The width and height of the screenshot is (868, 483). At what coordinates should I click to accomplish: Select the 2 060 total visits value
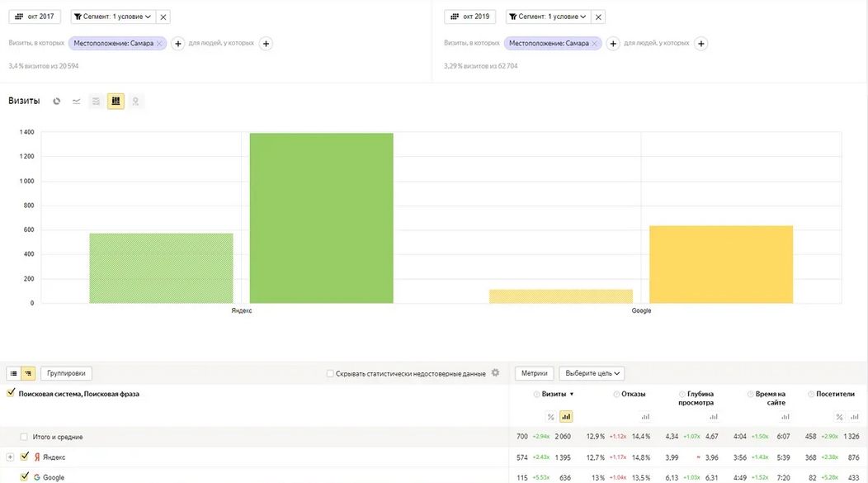(563, 437)
